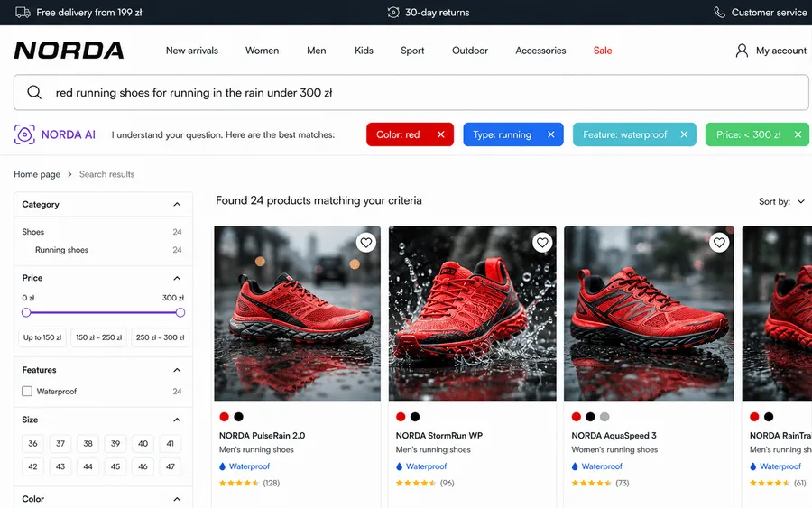
Task: Open the NORDA AquaSpeed 3 product image
Action: pos(649,313)
